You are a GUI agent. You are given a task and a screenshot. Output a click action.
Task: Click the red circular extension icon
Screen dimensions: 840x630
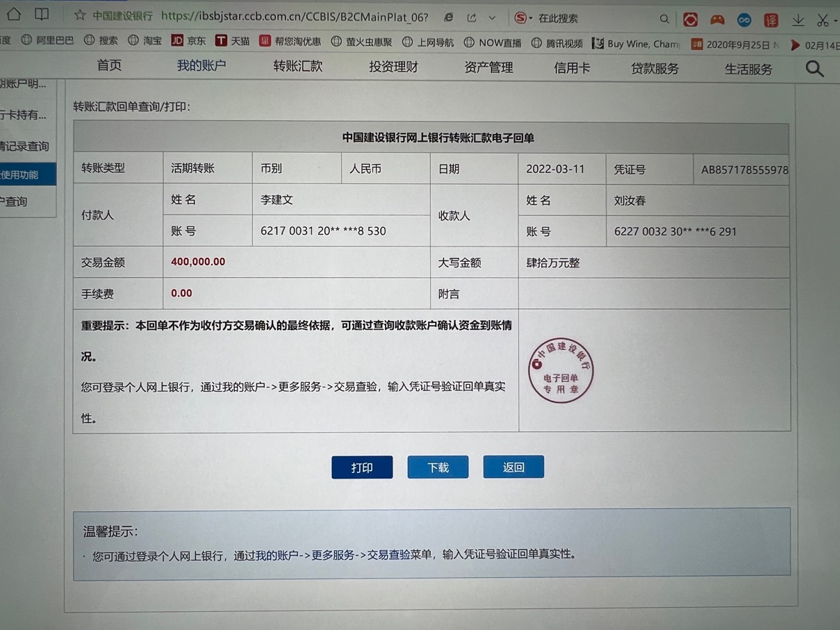pos(690,20)
